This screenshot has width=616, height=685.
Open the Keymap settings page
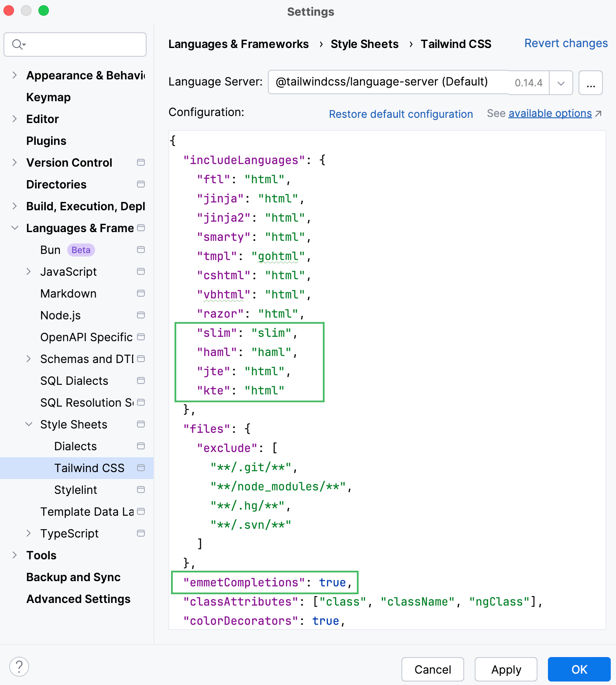point(48,97)
